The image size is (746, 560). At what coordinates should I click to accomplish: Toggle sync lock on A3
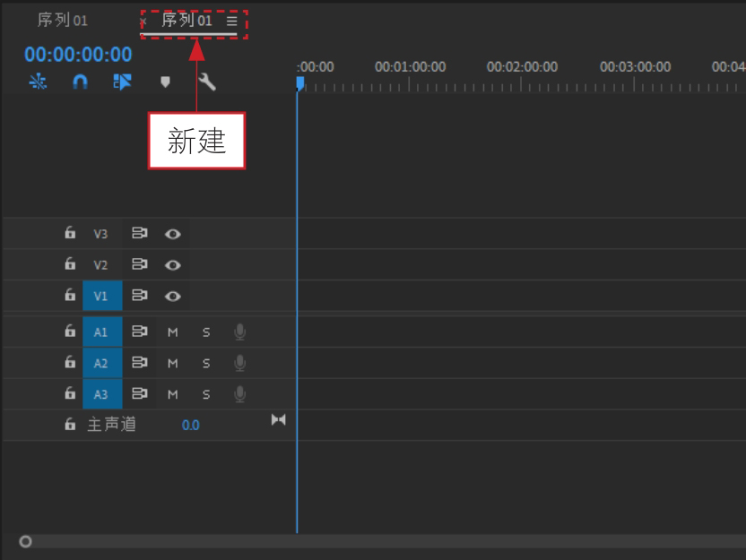click(x=139, y=393)
